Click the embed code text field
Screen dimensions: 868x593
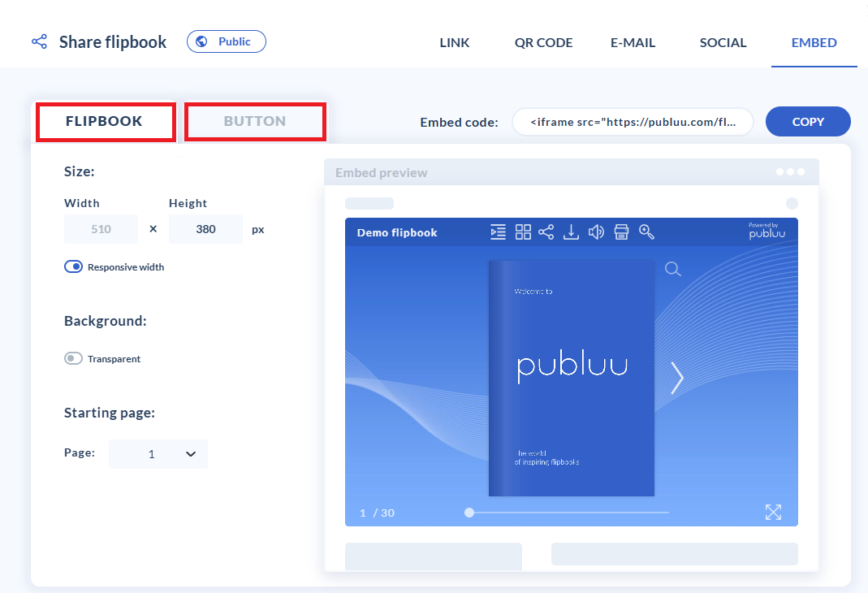(633, 122)
